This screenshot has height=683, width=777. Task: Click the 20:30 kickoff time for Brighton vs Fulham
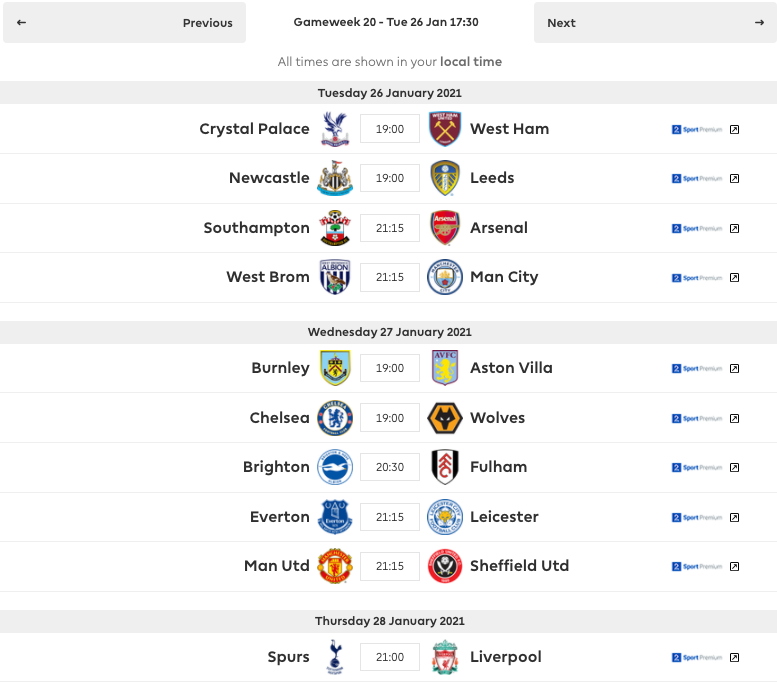click(x=390, y=467)
